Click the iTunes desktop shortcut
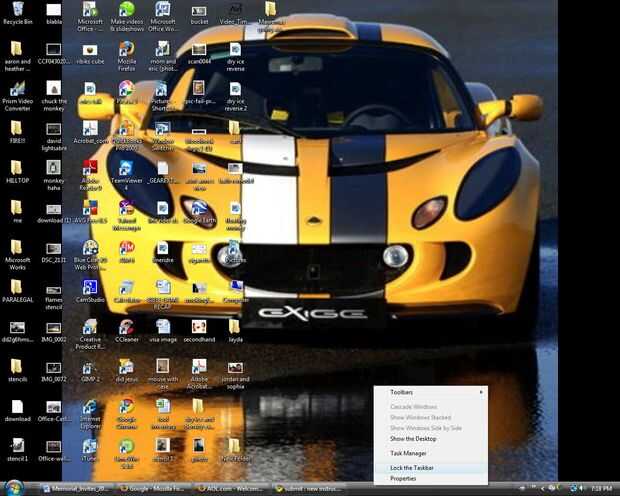This screenshot has height=496, width=620. click(x=90, y=451)
